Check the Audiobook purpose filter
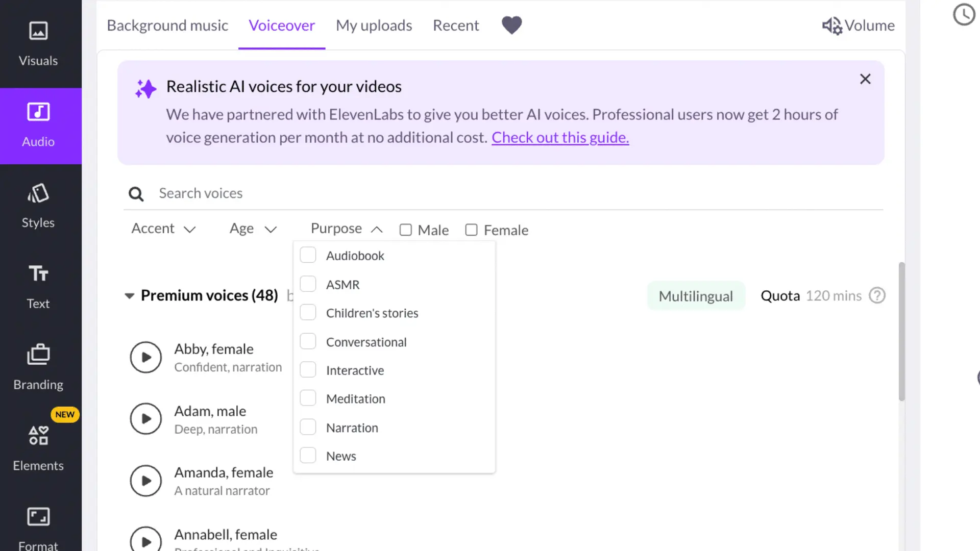The height and width of the screenshot is (551, 980). pos(308,255)
